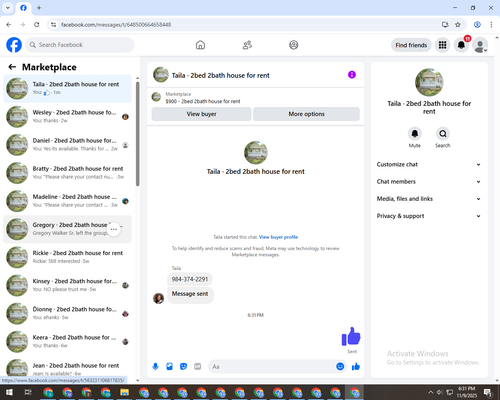Viewport: 500px width, 400px height.
Task: Show hidden system tray icons
Action: tap(430, 392)
